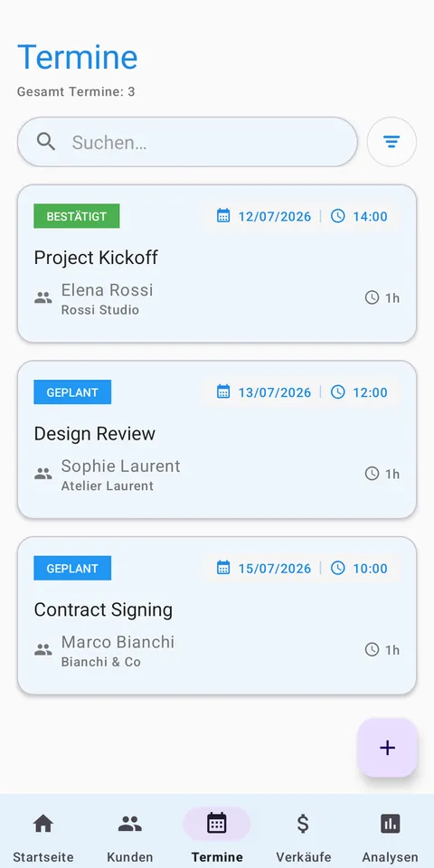Click the magnifier search icon
Viewport: 434px width, 868px height.
click(46, 142)
